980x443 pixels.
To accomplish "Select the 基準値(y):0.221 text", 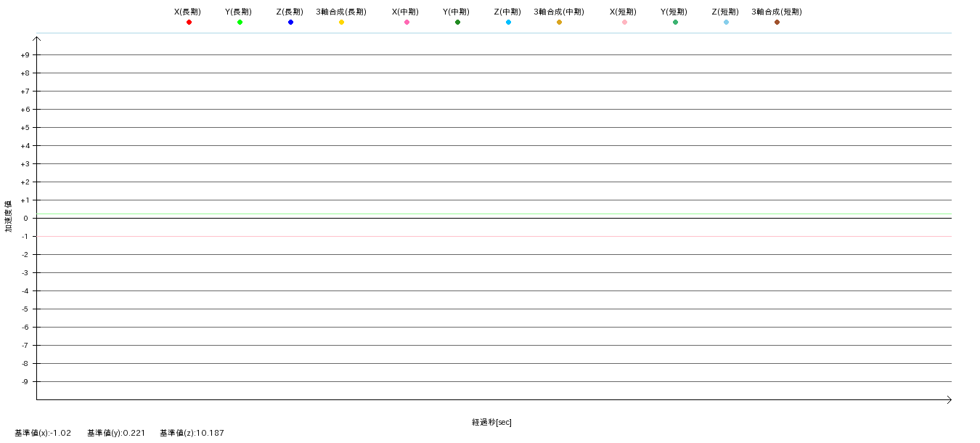I will tap(116, 433).
